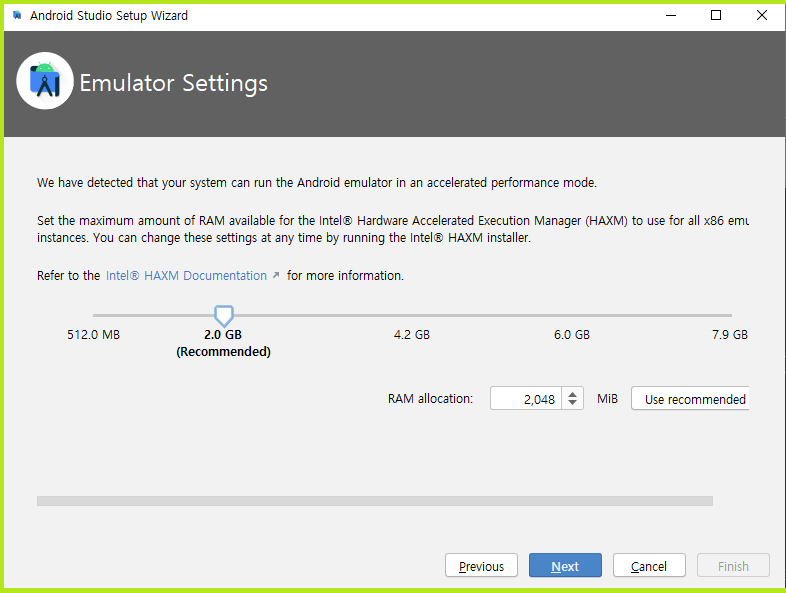786x593 pixels.
Task: Click the 7.9 GB slider label
Action: click(730, 335)
